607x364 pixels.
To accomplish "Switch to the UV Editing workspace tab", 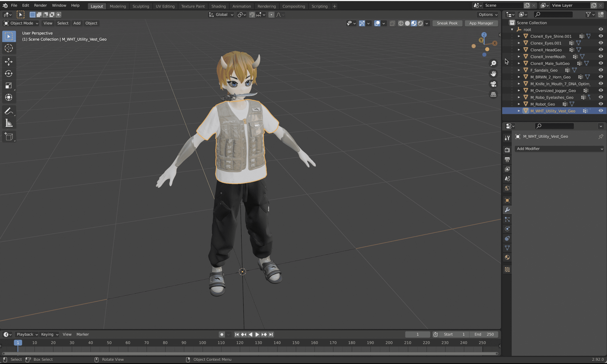I will coord(165,6).
